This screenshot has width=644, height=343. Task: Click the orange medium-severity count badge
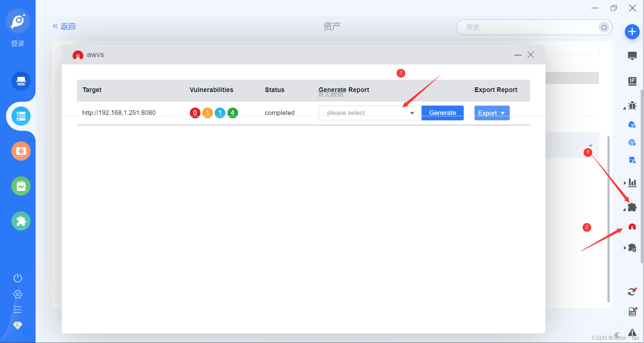pos(208,113)
